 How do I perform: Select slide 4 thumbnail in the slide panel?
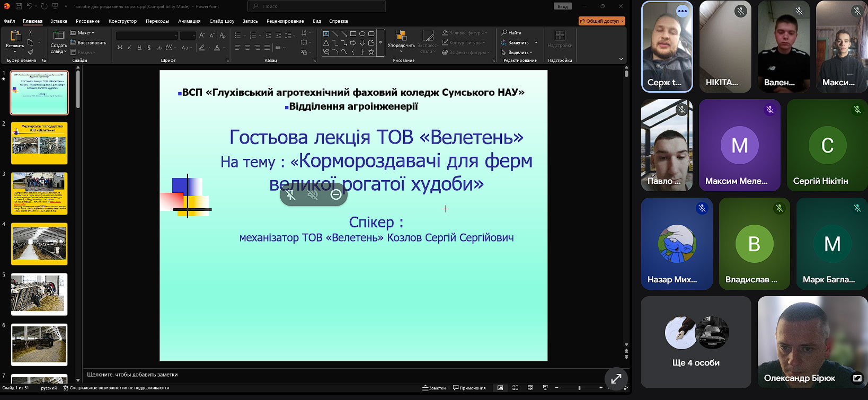pos(39,244)
